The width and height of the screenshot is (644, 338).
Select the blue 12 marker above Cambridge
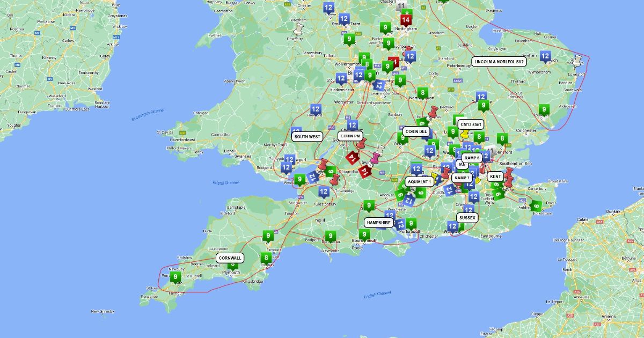coord(481,98)
